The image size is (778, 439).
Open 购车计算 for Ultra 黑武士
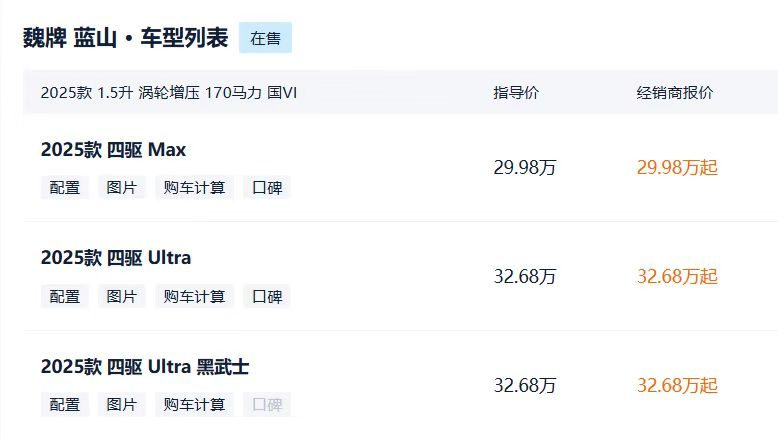(194, 404)
